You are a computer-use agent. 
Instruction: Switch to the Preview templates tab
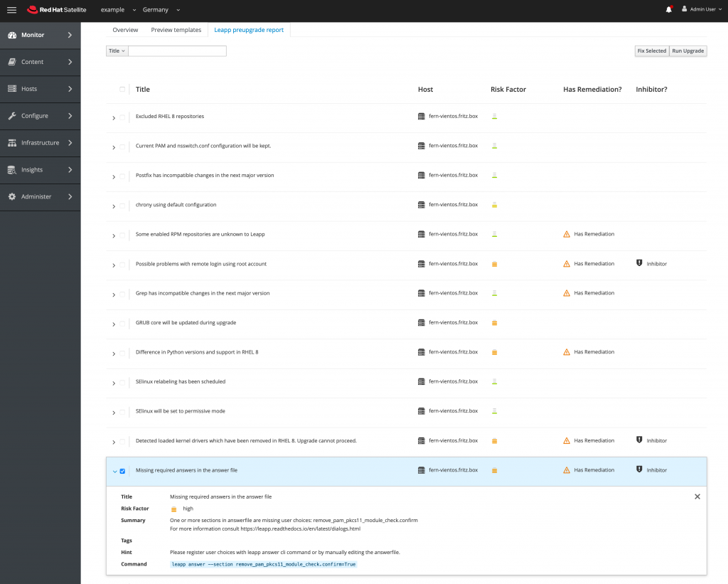(x=176, y=30)
